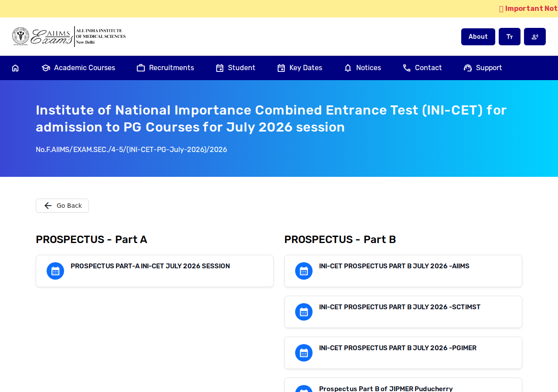Go to the home icon in navigation
This screenshot has width=558, height=392.
tap(15, 68)
